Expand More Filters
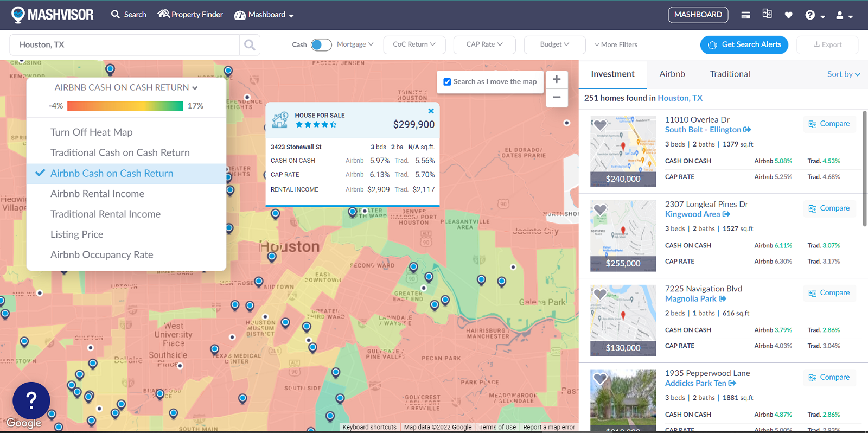The height and width of the screenshot is (433, 868). [616, 45]
